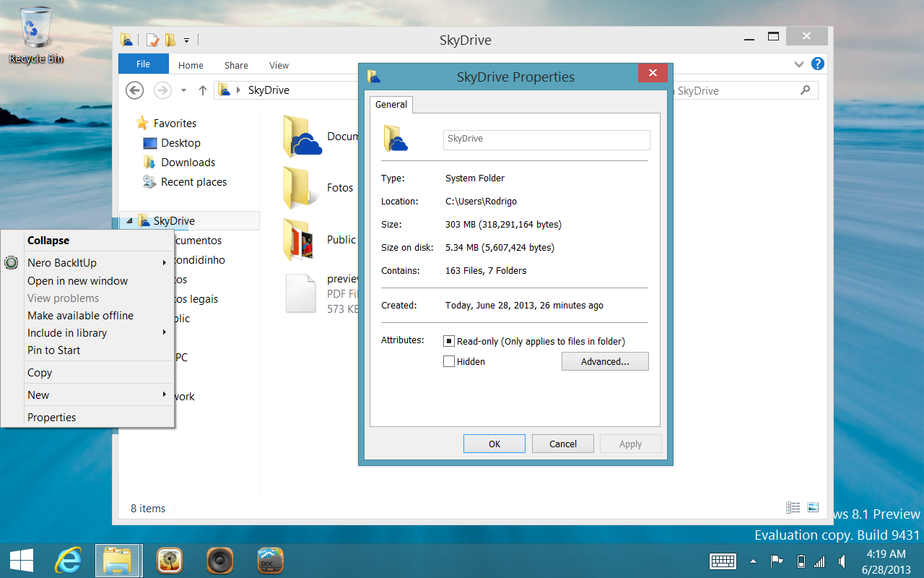Choose Make available offline
This screenshot has height=578, width=924.
tap(87, 316)
